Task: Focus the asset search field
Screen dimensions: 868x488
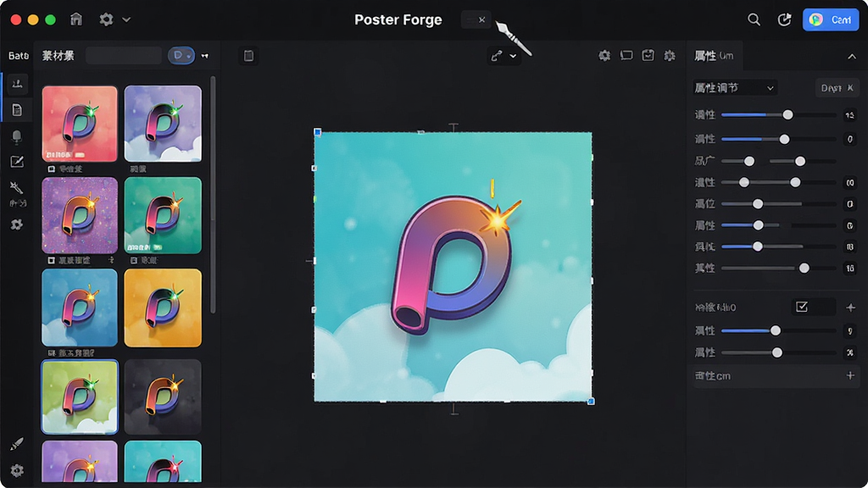Action: (x=124, y=55)
